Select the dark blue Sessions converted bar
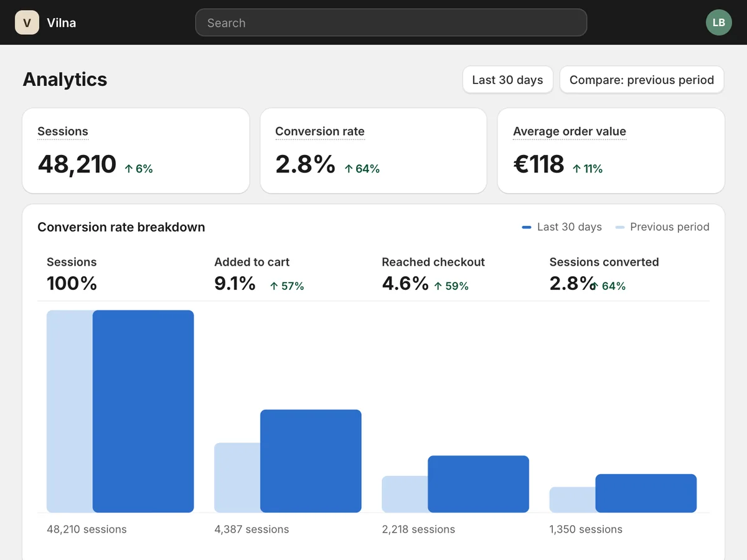 click(x=646, y=493)
